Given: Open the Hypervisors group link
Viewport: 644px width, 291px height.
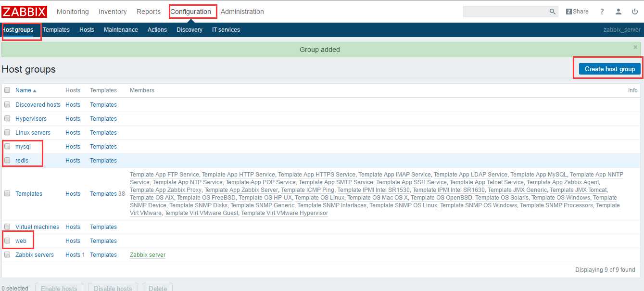Looking at the screenshot, I should [31, 118].
